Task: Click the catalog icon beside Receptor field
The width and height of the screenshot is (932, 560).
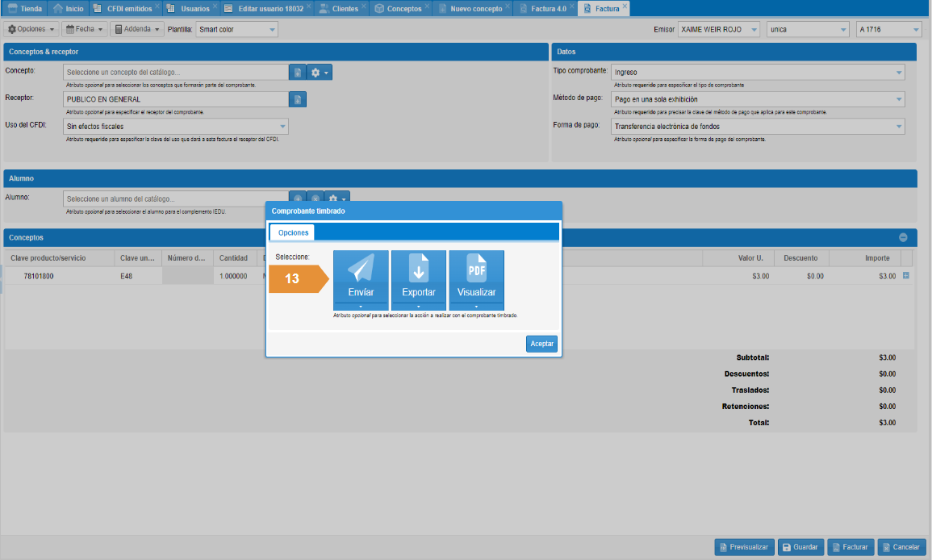Action: tap(298, 100)
